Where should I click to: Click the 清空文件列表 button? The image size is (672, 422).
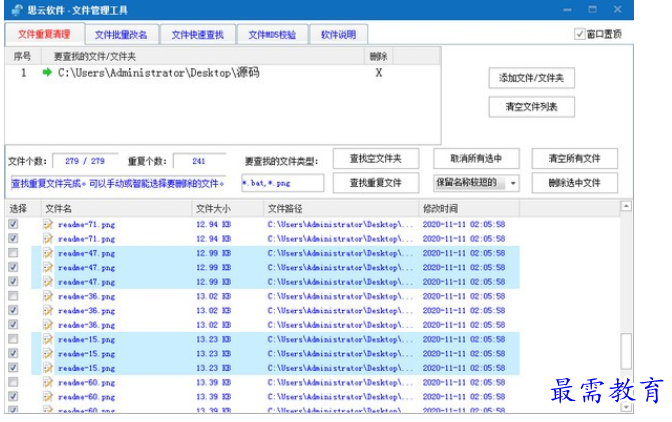pos(531,107)
